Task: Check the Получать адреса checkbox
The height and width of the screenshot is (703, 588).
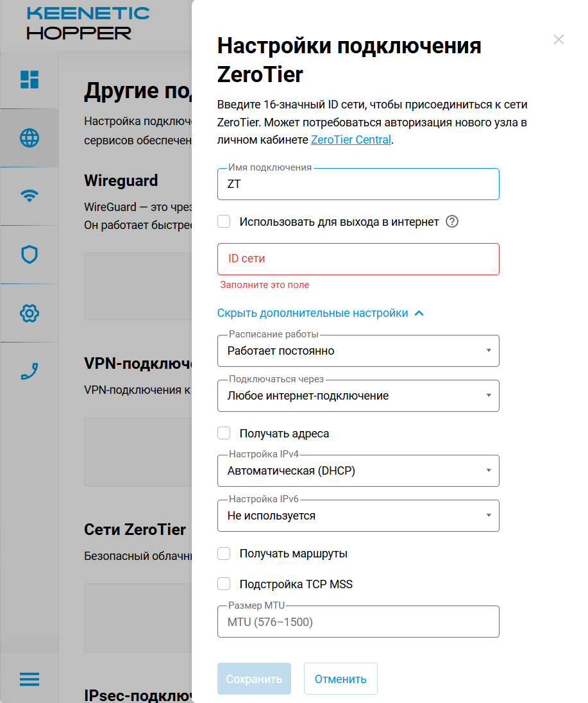Action: pos(224,433)
